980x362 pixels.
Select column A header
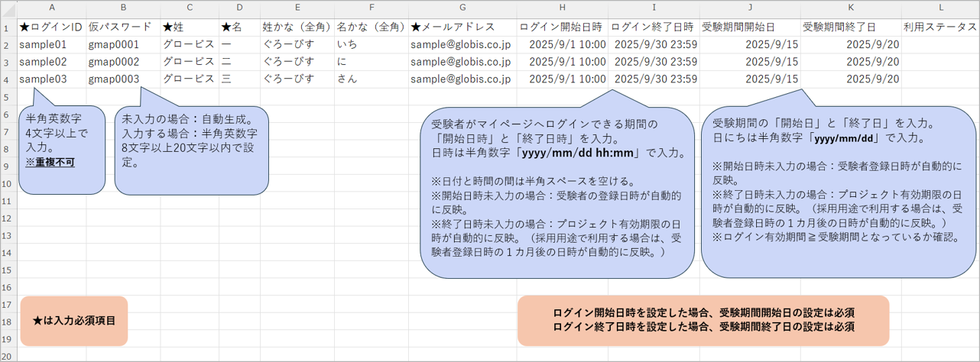tap(51, 10)
